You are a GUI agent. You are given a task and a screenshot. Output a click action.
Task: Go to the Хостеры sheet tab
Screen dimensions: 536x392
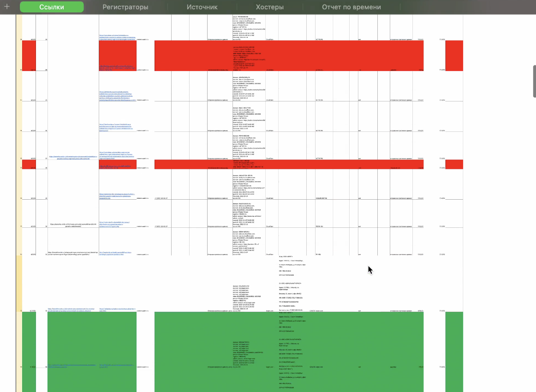270,7
